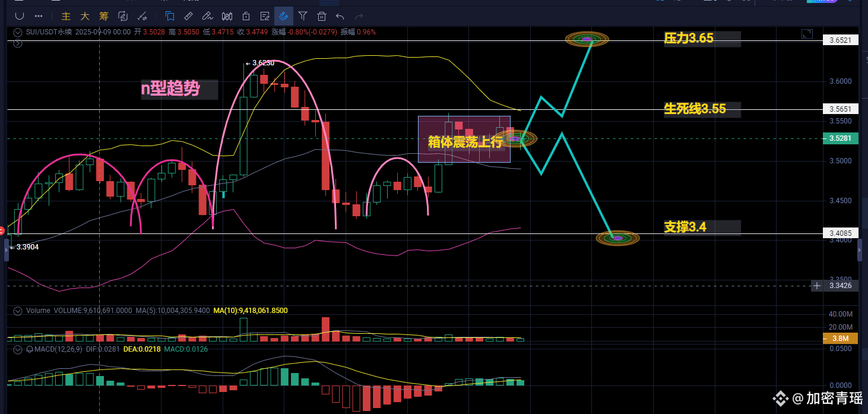Open the funnel filter icon
This screenshot has height=414, width=868.
click(303, 16)
